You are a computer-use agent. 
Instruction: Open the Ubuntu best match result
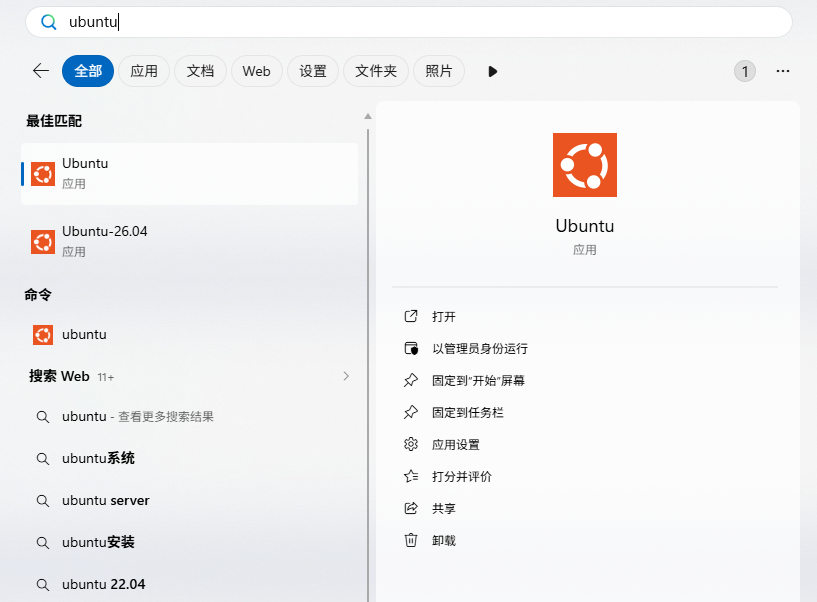190,174
